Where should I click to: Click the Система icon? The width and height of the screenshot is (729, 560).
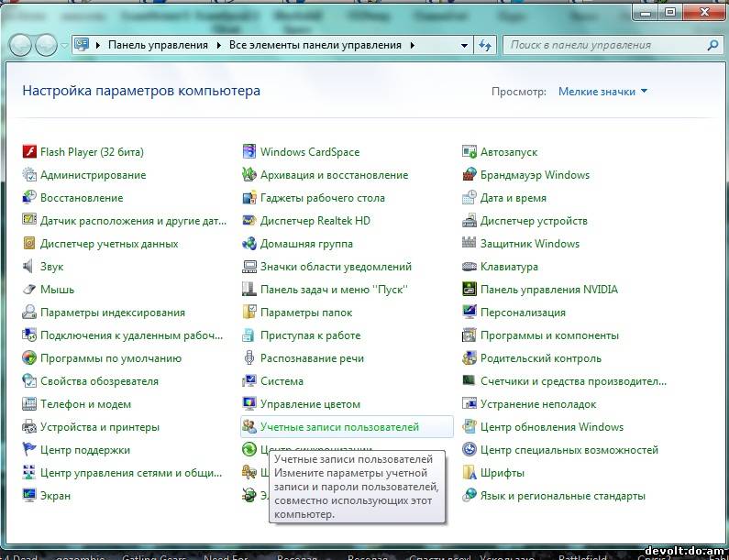pos(249,381)
